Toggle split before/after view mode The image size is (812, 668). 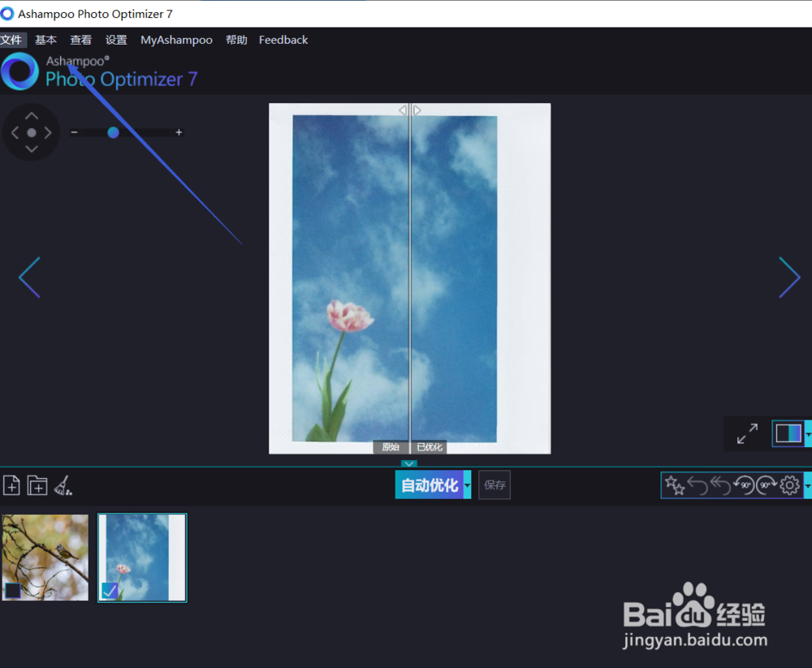(788, 433)
